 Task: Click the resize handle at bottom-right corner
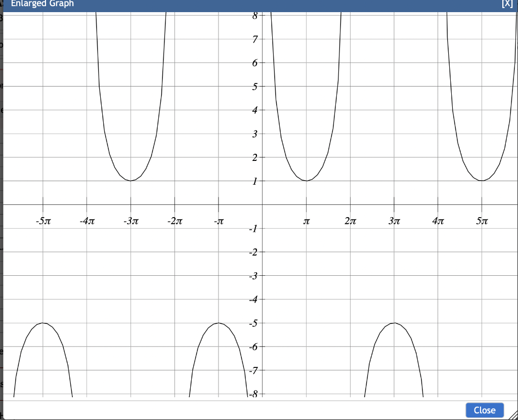pyautogui.click(x=513, y=416)
